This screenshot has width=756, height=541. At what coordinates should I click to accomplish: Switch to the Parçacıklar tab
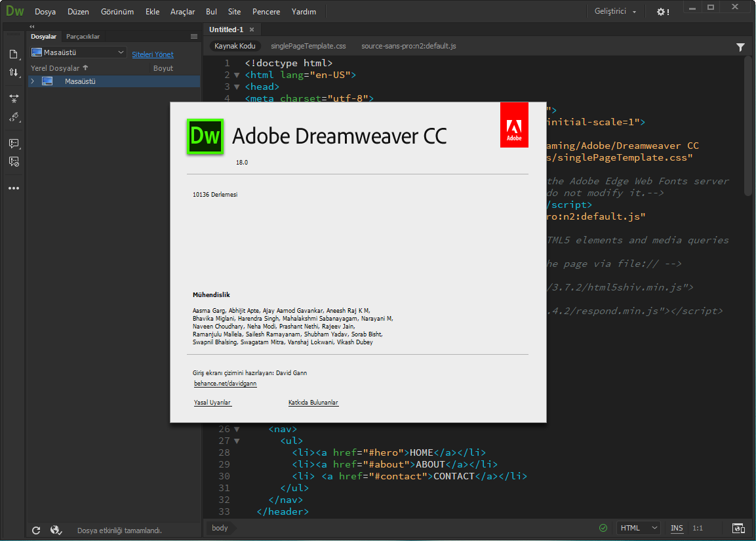(x=83, y=37)
